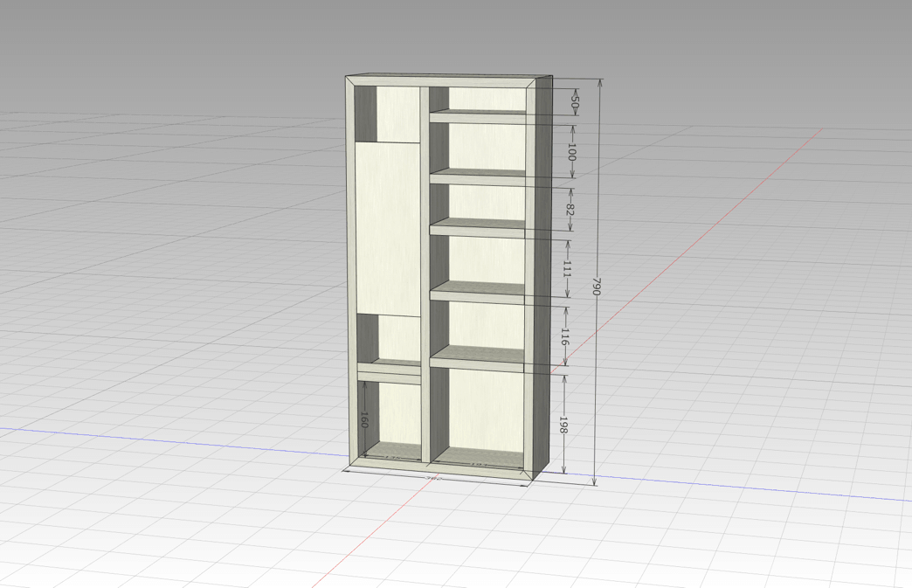
Task: Select the 790 overall height dimension
Action: pyautogui.click(x=596, y=287)
